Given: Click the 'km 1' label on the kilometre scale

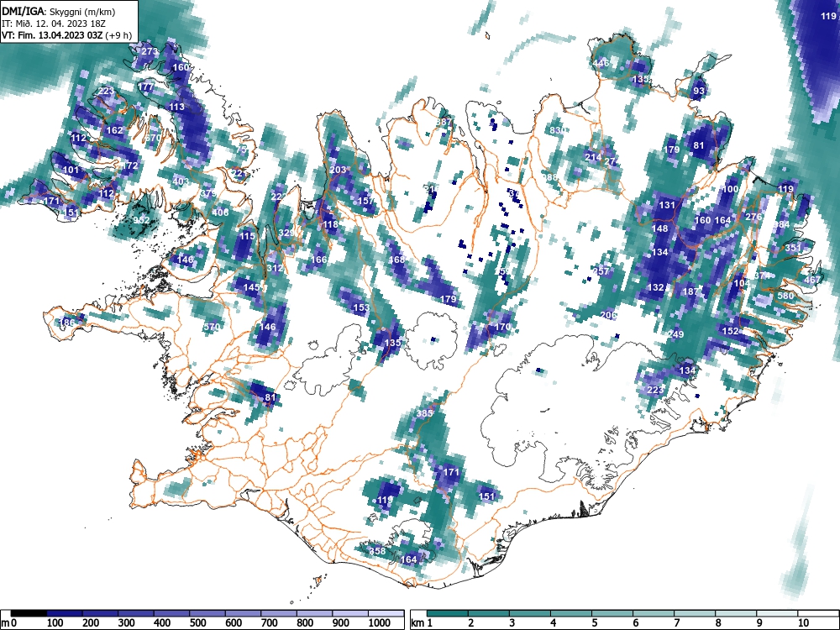Looking at the screenshot, I should tap(423, 623).
